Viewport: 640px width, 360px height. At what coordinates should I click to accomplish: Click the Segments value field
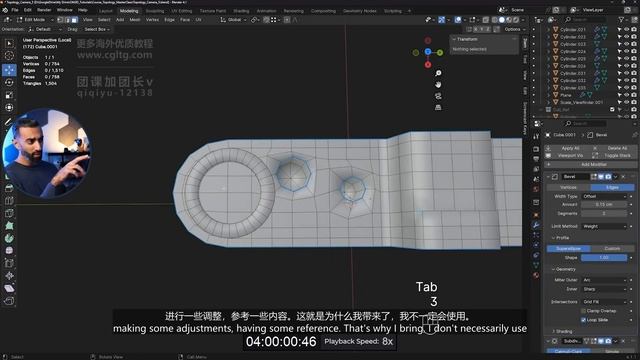click(x=604, y=213)
